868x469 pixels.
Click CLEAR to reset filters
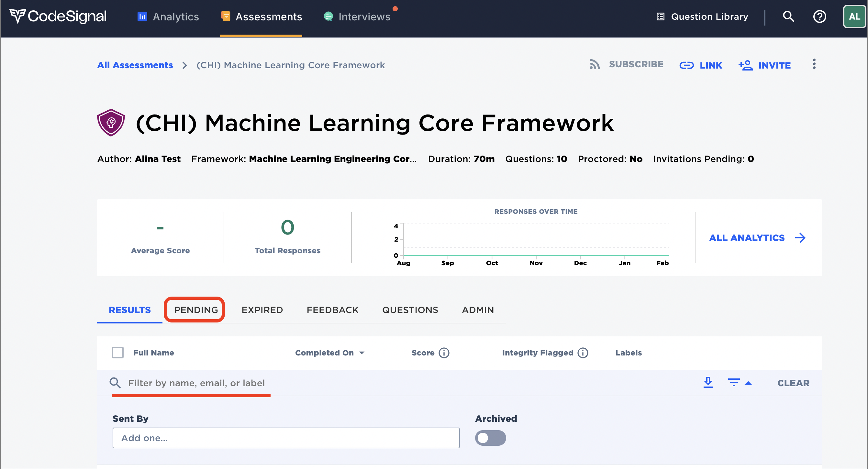point(793,383)
